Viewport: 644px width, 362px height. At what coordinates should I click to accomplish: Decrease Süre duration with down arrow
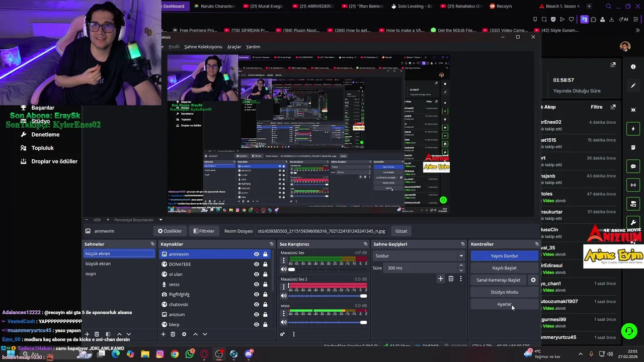(x=461, y=270)
